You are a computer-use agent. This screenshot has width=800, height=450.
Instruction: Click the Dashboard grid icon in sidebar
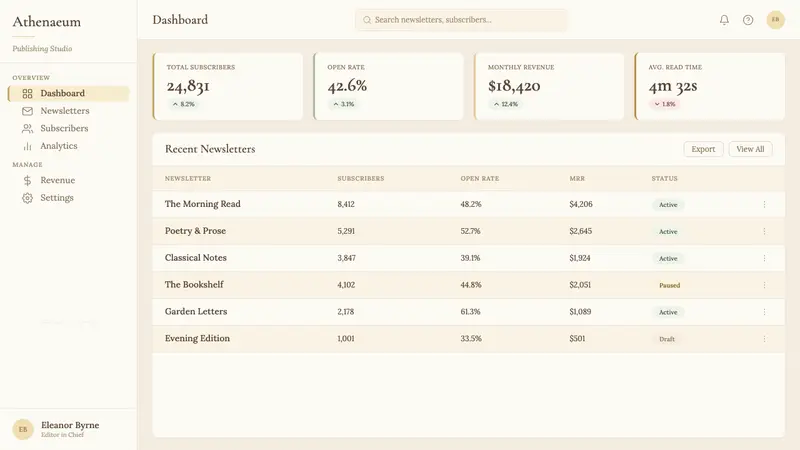point(28,93)
